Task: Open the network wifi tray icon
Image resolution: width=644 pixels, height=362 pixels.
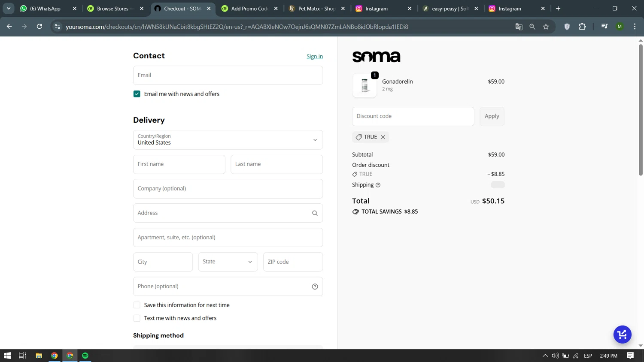Action: pos(576,356)
